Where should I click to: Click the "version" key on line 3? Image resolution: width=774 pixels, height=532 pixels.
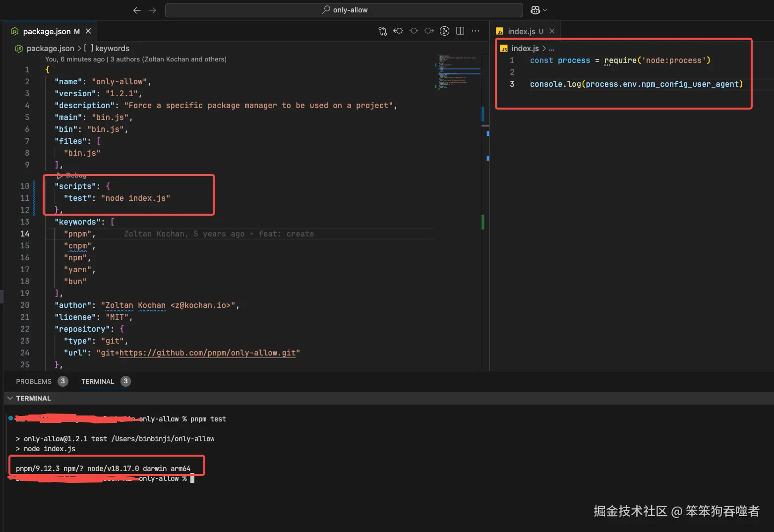coord(75,94)
